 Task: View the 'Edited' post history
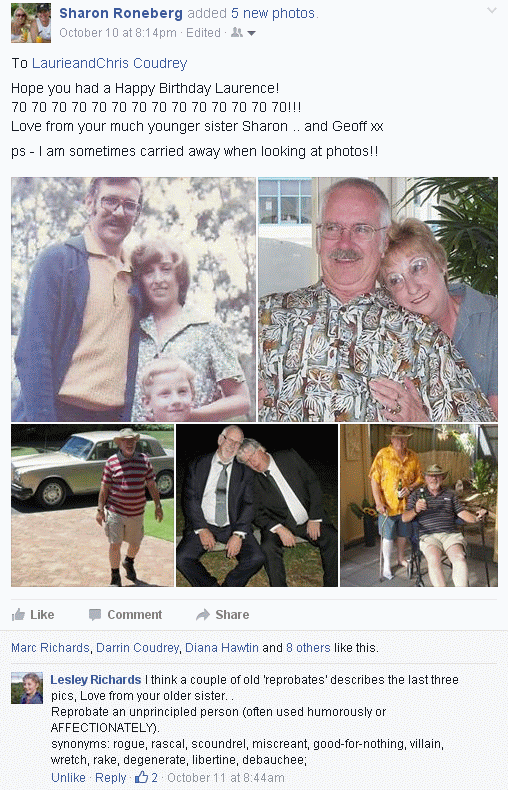pos(204,33)
